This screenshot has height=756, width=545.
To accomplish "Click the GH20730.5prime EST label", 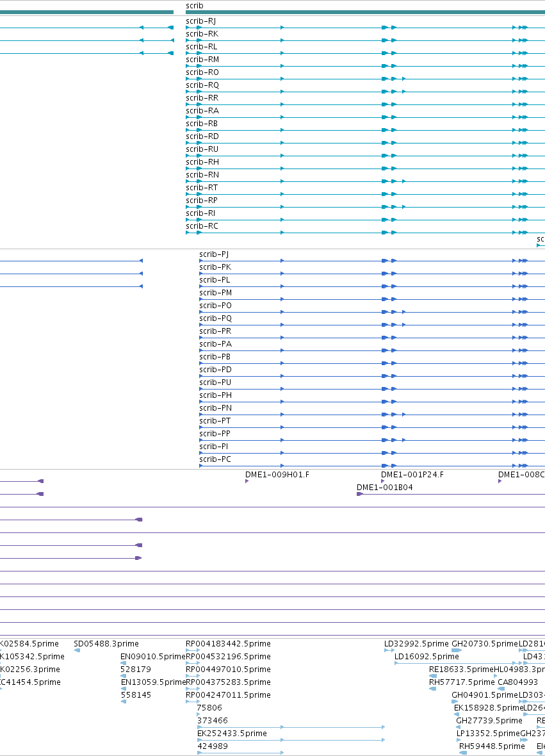I will (x=485, y=644).
